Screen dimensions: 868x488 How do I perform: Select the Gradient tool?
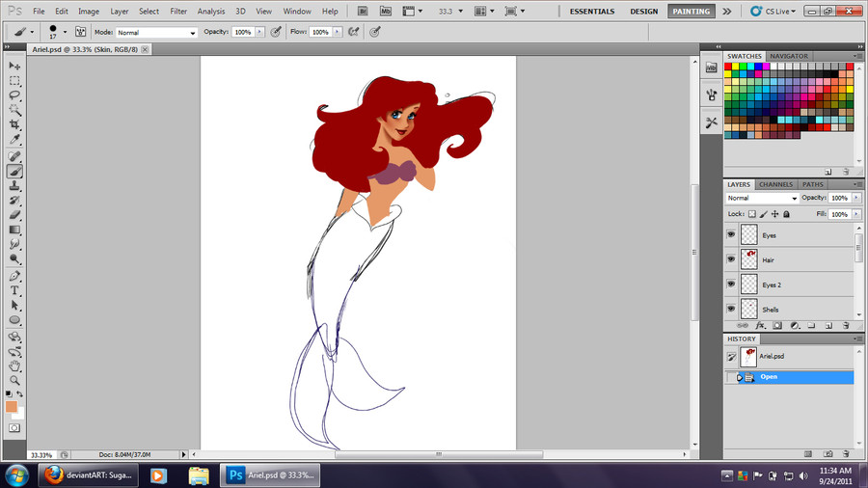click(14, 230)
